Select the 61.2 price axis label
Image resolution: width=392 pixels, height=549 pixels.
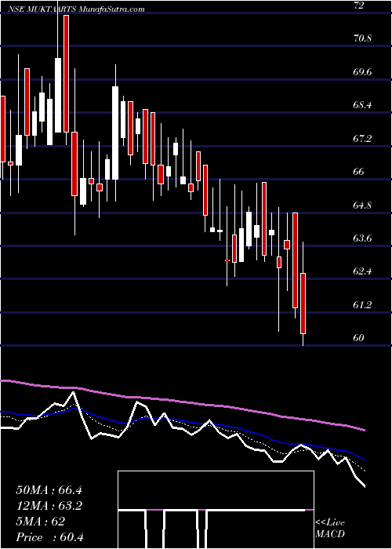[362, 305]
